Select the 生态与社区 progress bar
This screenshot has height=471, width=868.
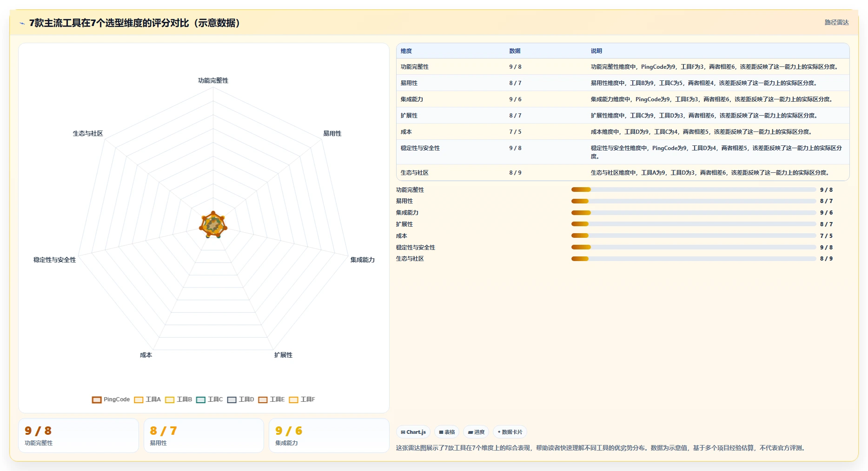pyautogui.click(x=694, y=259)
